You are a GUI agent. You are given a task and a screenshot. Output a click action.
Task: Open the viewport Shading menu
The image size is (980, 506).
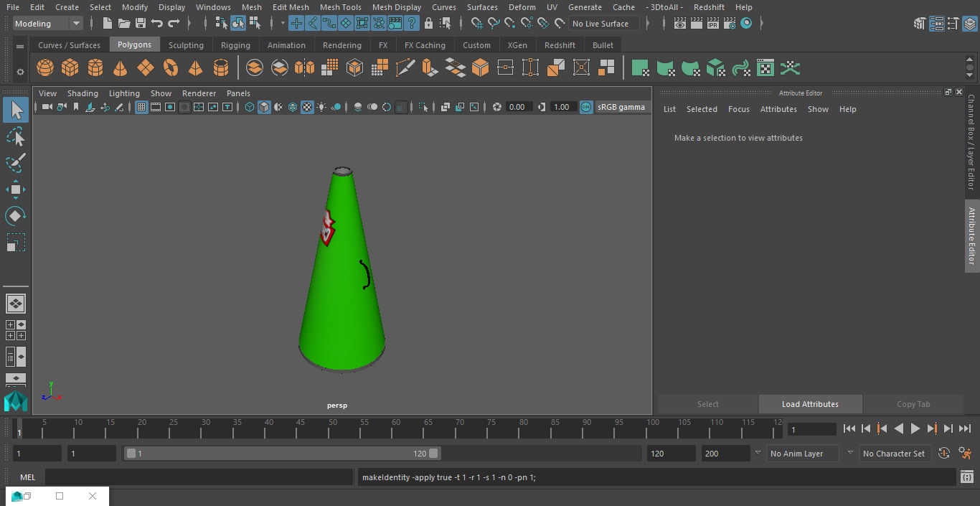[x=83, y=93]
